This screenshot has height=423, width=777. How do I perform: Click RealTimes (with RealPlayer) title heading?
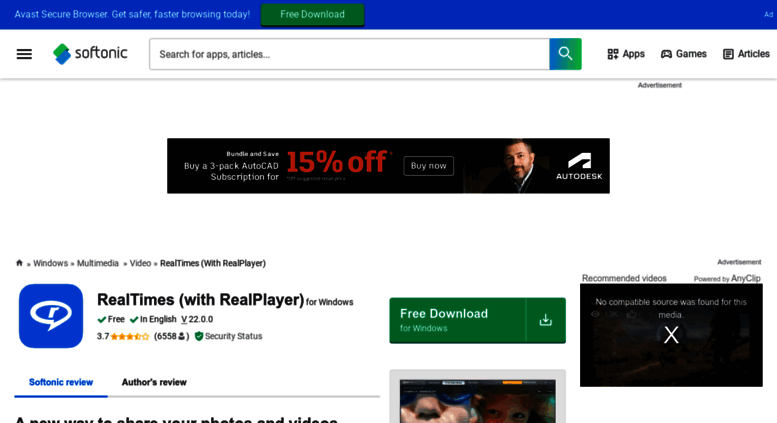tap(200, 300)
